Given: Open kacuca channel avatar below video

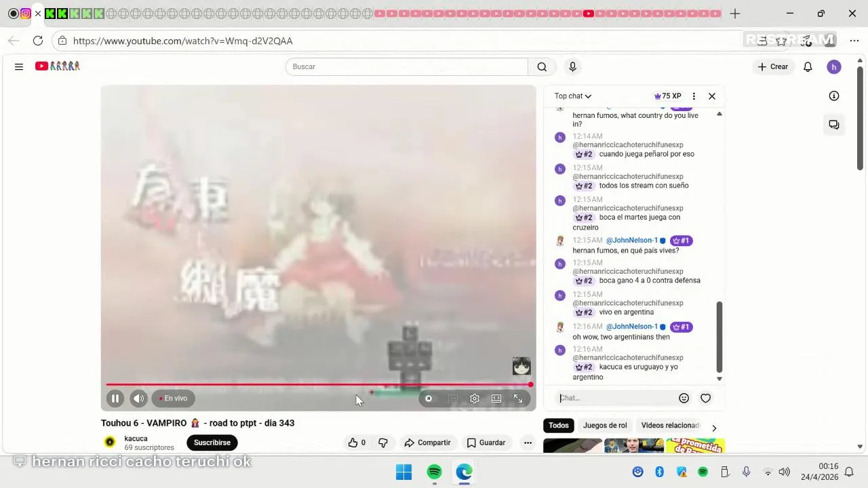Looking at the screenshot, I should coord(110,442).
